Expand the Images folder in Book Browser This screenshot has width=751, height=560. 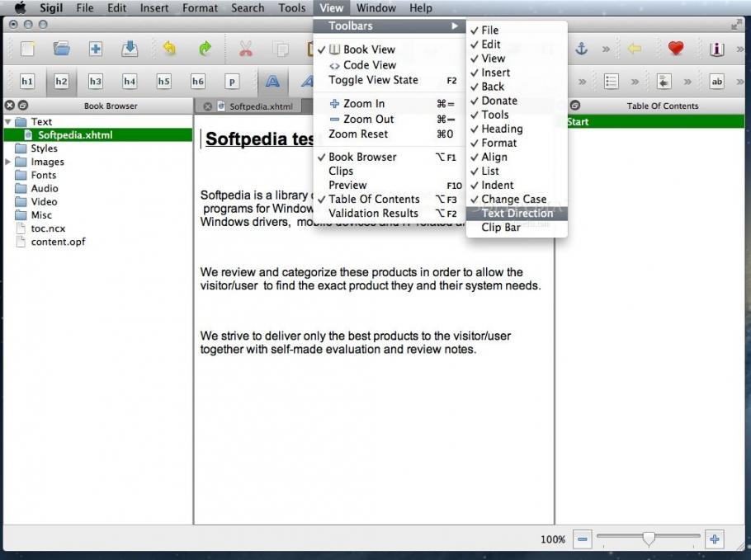[x=7, y=162]
